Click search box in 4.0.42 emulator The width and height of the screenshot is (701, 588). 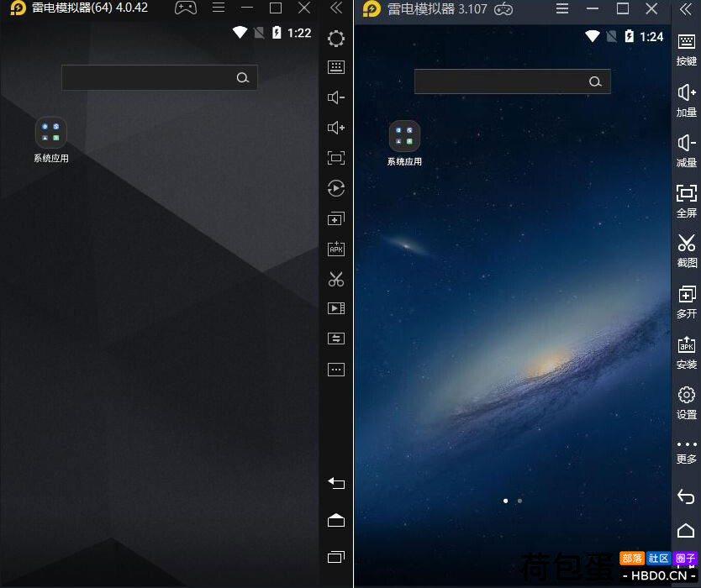coord(159,78)
